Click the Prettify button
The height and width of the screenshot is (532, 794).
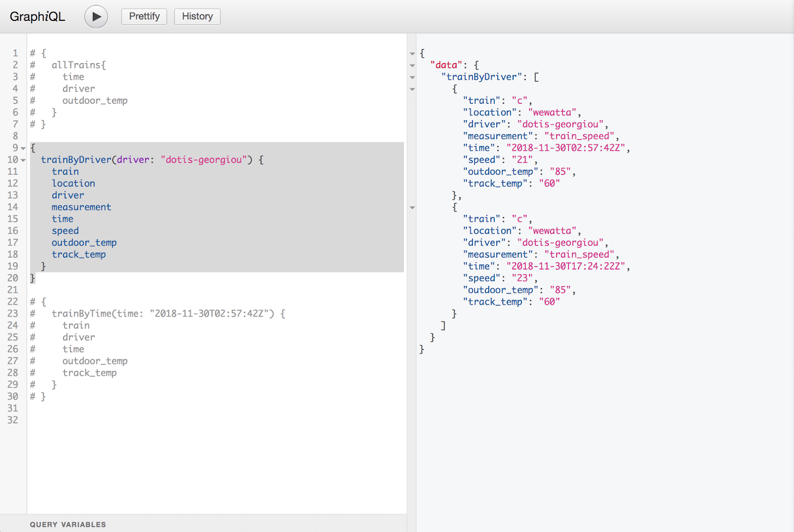144,16
